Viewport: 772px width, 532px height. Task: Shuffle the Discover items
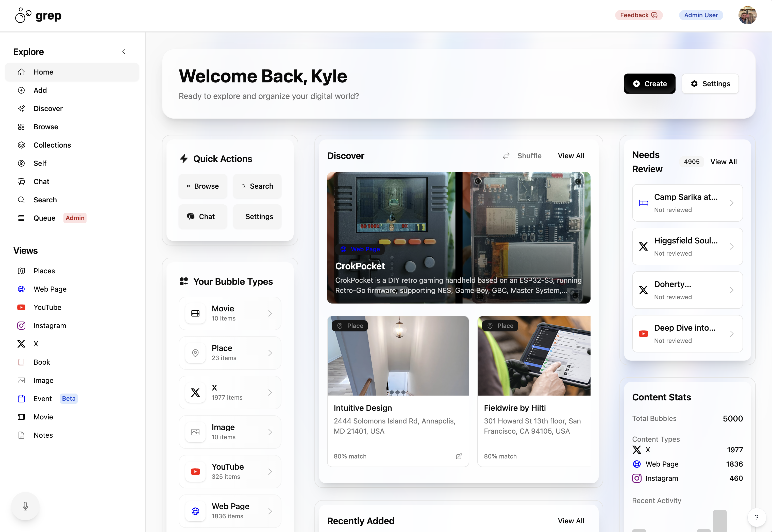[x=523, y=156]
